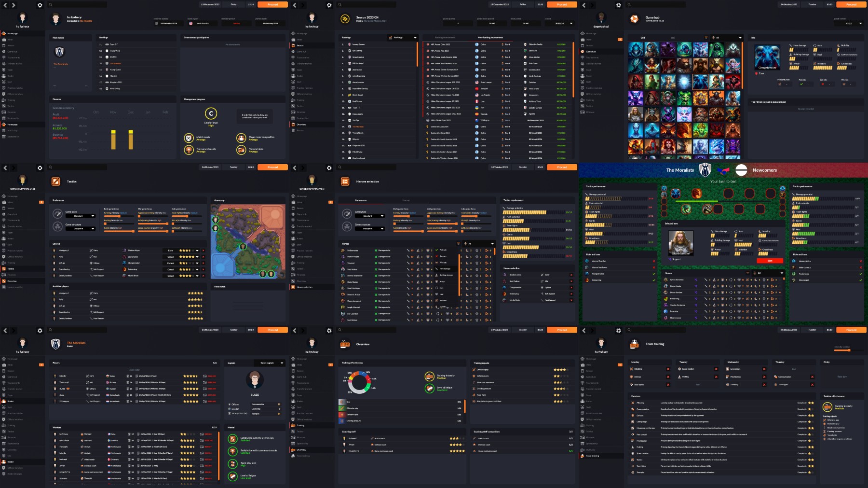Open settings gear on the Homepage screen
The image size is (868, 488).
40,5
